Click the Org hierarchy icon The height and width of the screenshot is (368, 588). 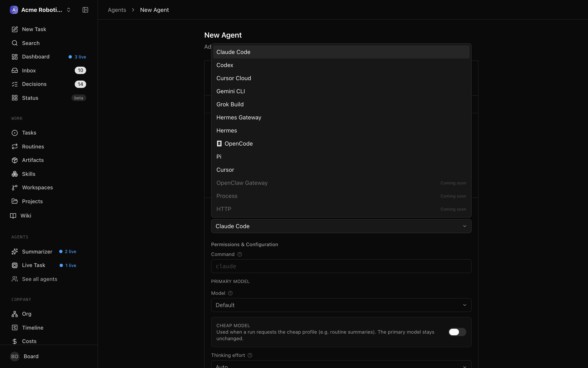pyautogui.click(x=14, y=314)
